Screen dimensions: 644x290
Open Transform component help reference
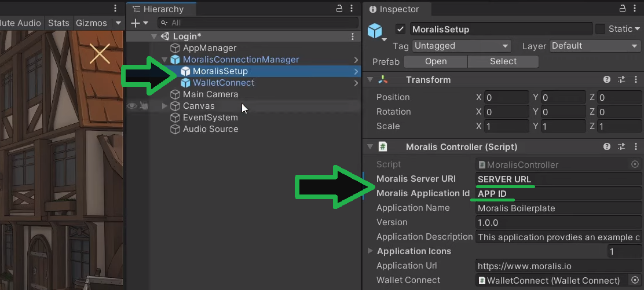pos(606,80)
